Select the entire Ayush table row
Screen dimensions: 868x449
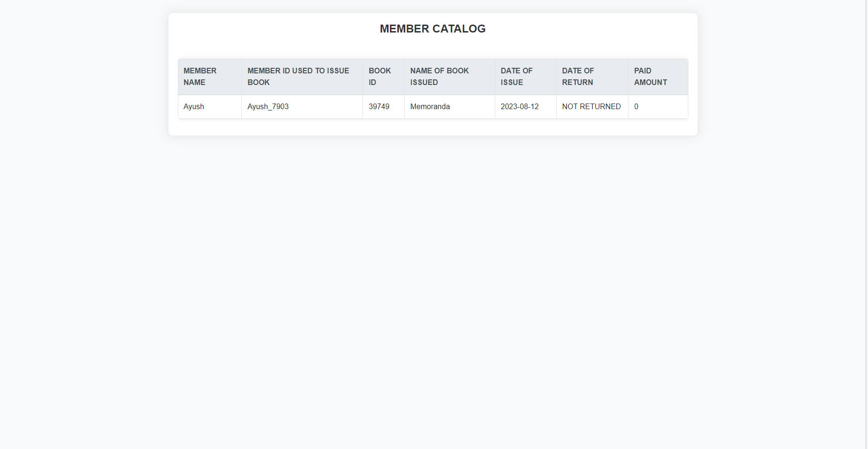[433, 106]
